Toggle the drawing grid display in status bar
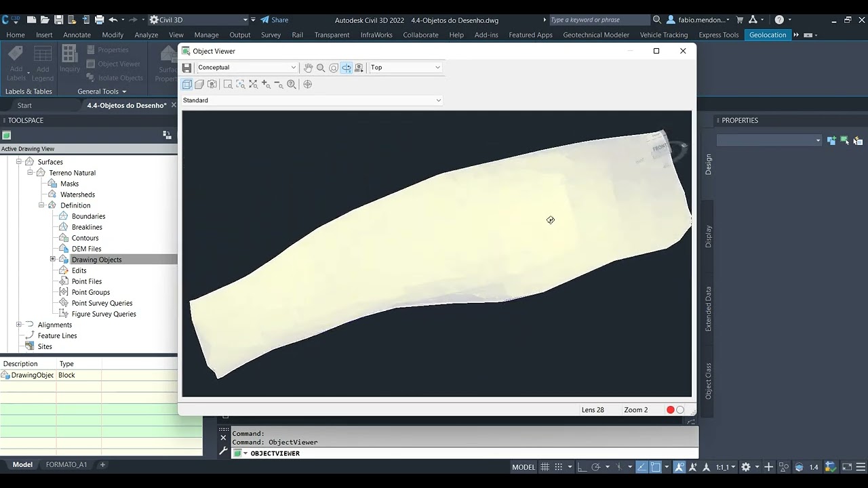 pyautogui.click(x=545, y=467)
